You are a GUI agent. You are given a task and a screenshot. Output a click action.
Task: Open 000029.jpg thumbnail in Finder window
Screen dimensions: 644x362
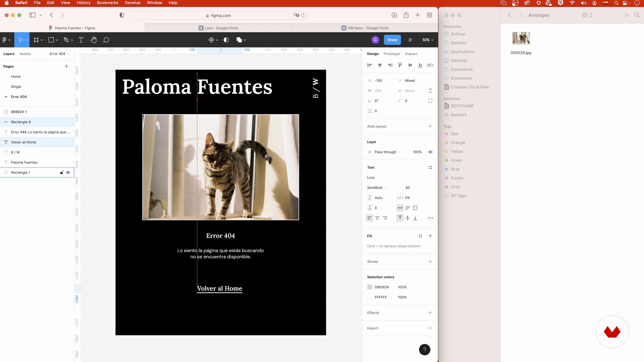pos(521,38)
